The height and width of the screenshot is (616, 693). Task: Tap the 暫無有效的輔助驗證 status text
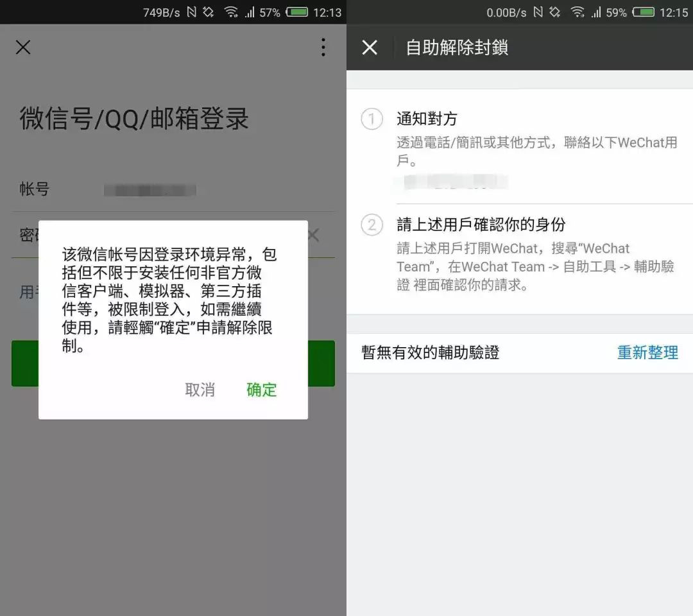pyautogui.click(x=430, y=353)
